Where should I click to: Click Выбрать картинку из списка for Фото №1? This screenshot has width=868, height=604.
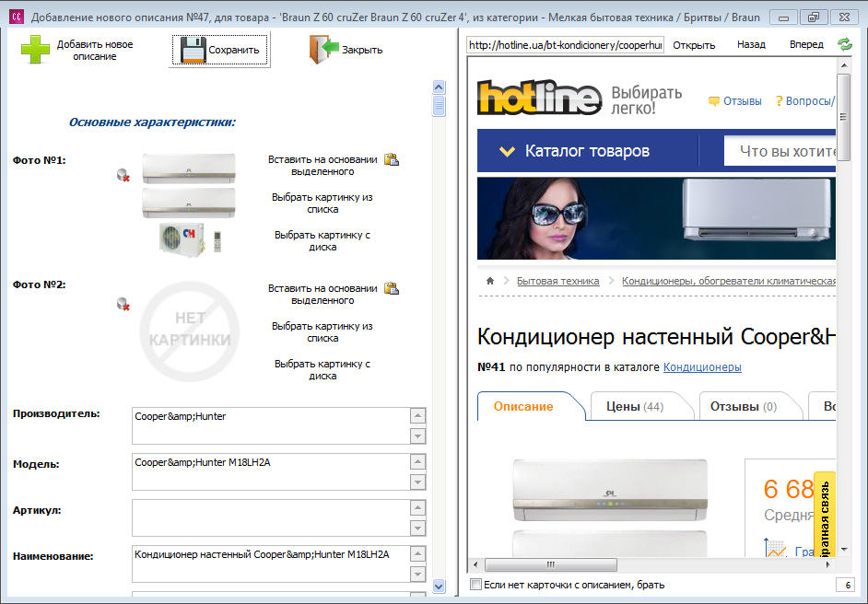point(323,203)
